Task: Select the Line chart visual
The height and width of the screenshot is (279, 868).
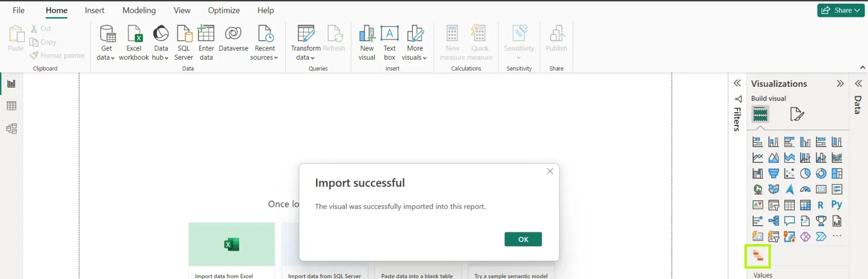Action: click(758, 158)
